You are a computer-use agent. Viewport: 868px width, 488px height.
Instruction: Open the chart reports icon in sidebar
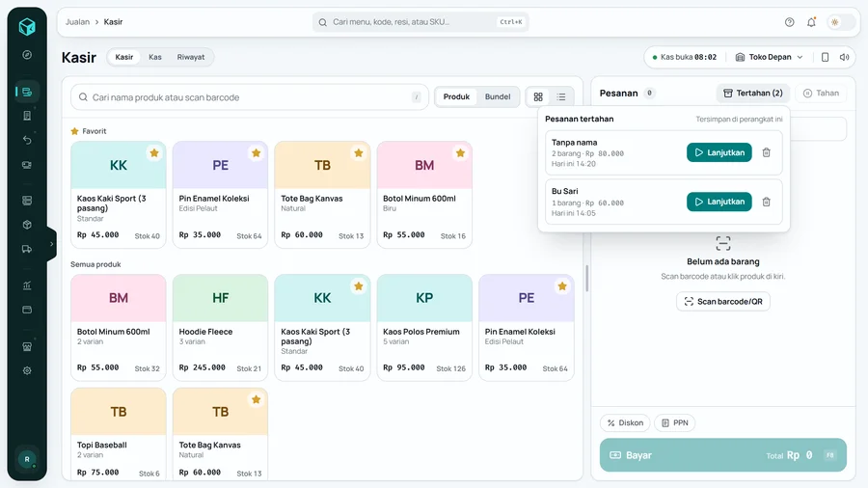coord(27,285)
